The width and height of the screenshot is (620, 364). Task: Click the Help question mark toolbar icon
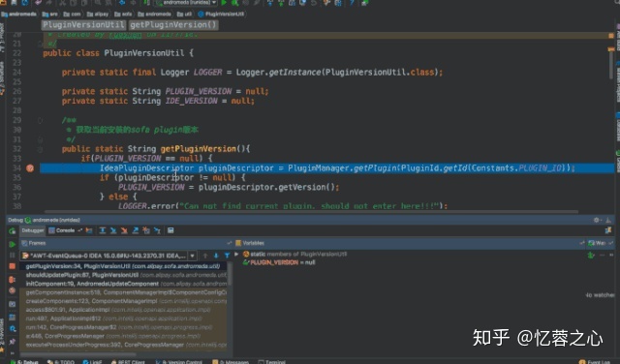pos(353,3)
